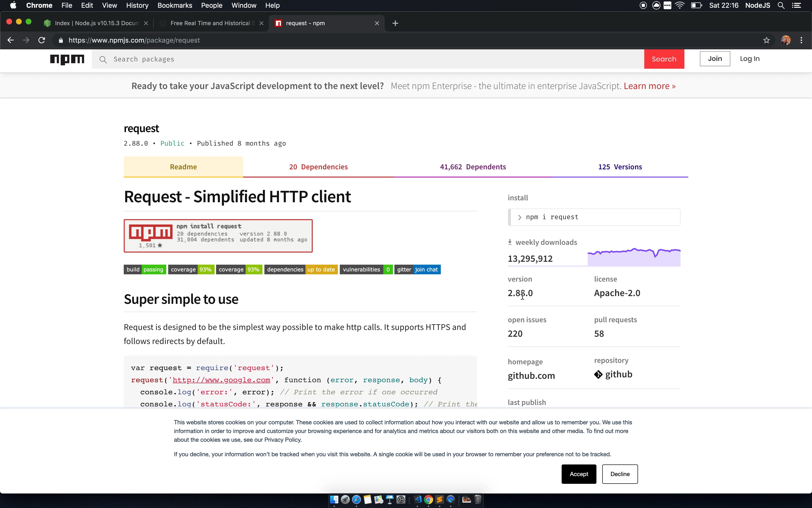Open the View menu
The image size is (812, 508).
tap(109, 5)
